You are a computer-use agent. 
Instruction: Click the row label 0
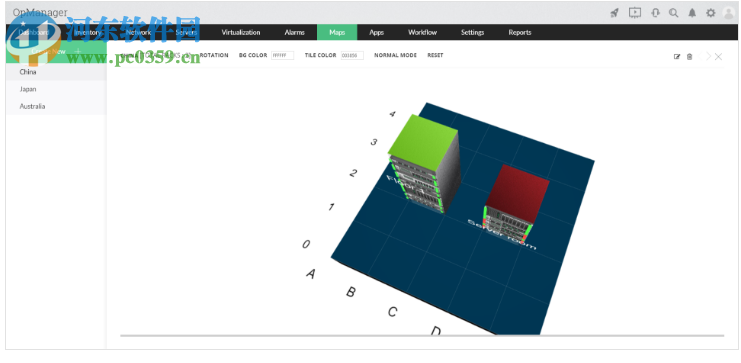pos(306,244)
